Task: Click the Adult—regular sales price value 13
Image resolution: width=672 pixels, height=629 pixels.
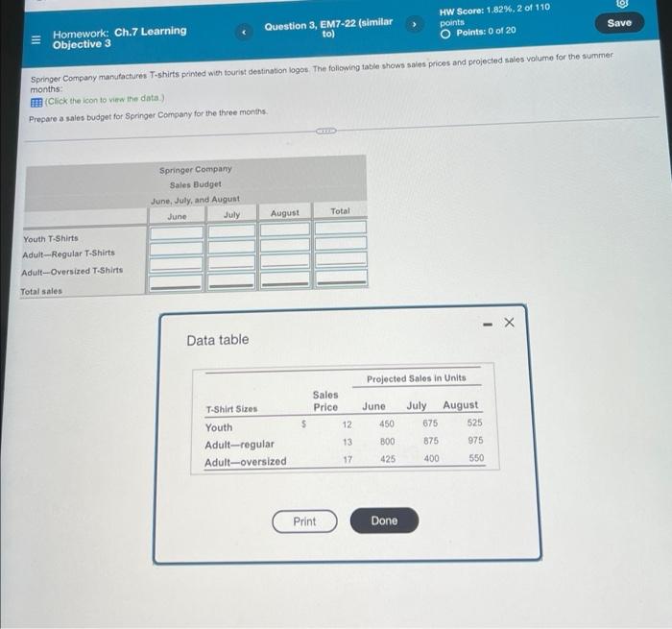Action: 348,442
